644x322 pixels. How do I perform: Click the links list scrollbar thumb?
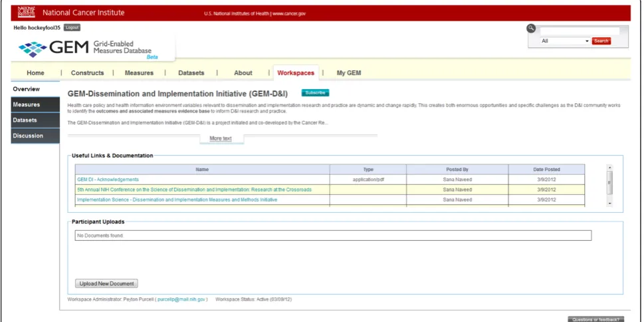pos(609,182)
